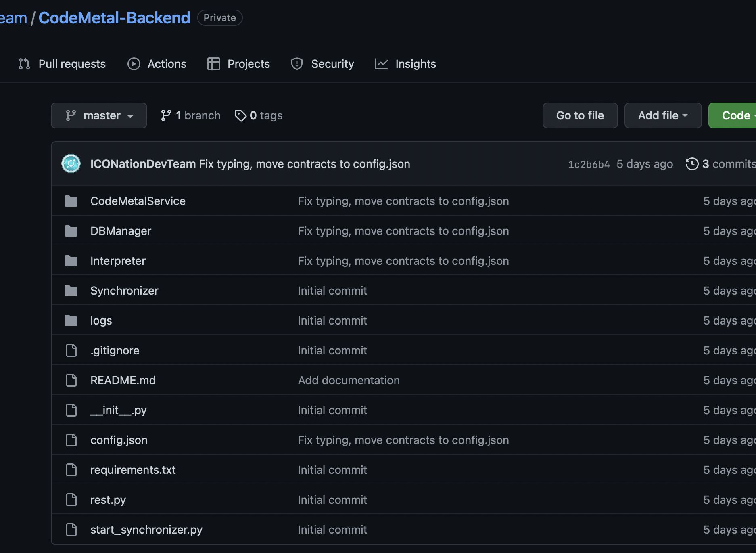This screenshot has height=553, width=756.
Task: Click the tags icon next to 0 tags
Action: click(240, 116)
